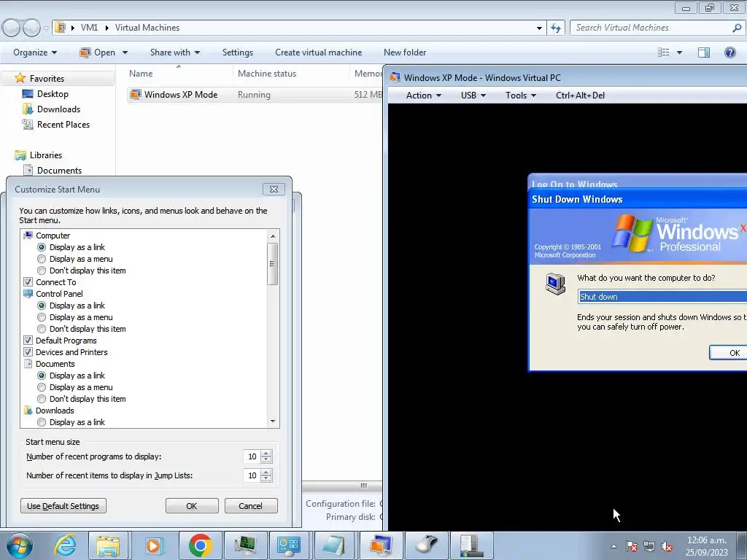747x560 pixels.
Task: Toggle the Devices and Printers checkbox
Action: pyautogui.click(x=28, y=352)
